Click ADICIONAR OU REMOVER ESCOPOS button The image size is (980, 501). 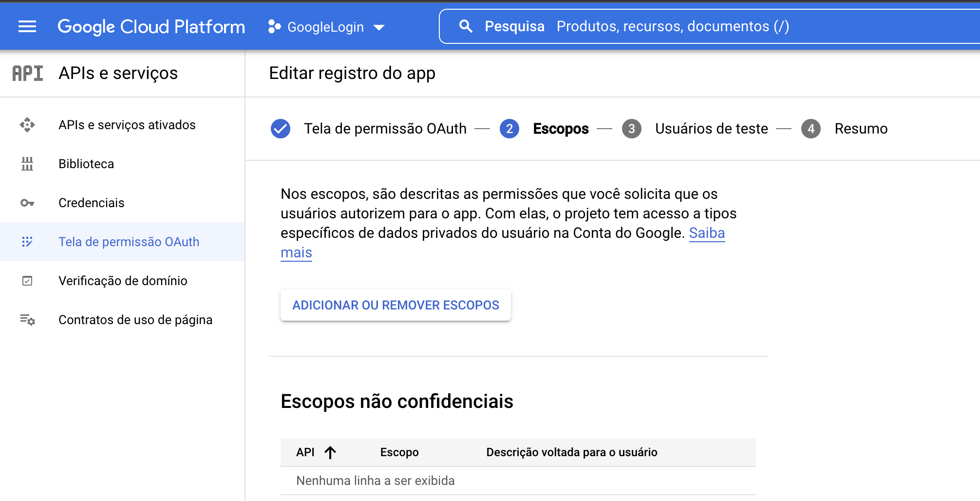coord(396,305)
